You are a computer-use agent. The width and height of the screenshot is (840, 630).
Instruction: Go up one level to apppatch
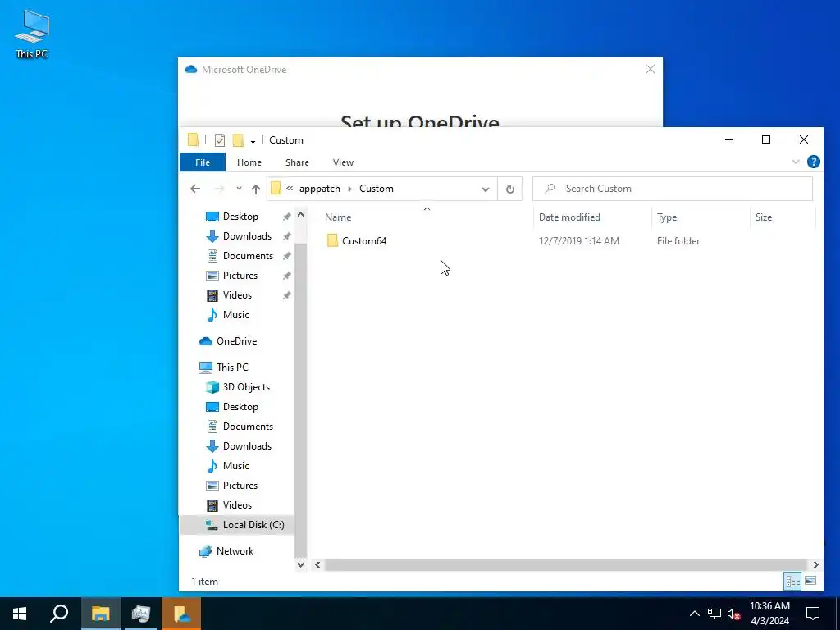(x=256, y=189)
